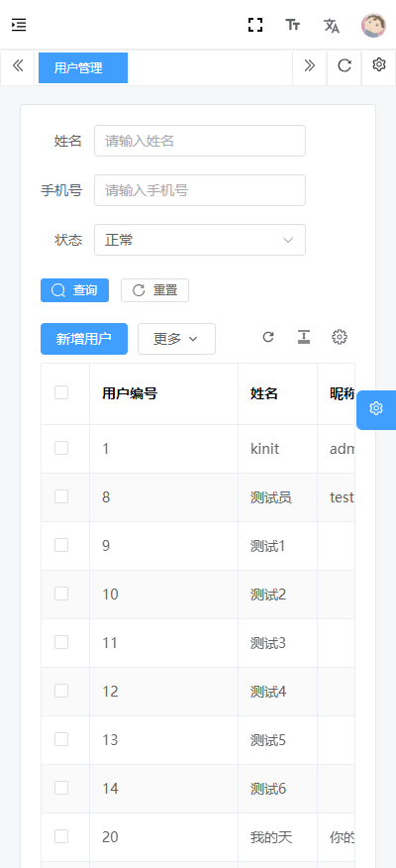Screen dimensions: 396x868
Task: Click the user avatar in header
Action: [x=374, y=25]
